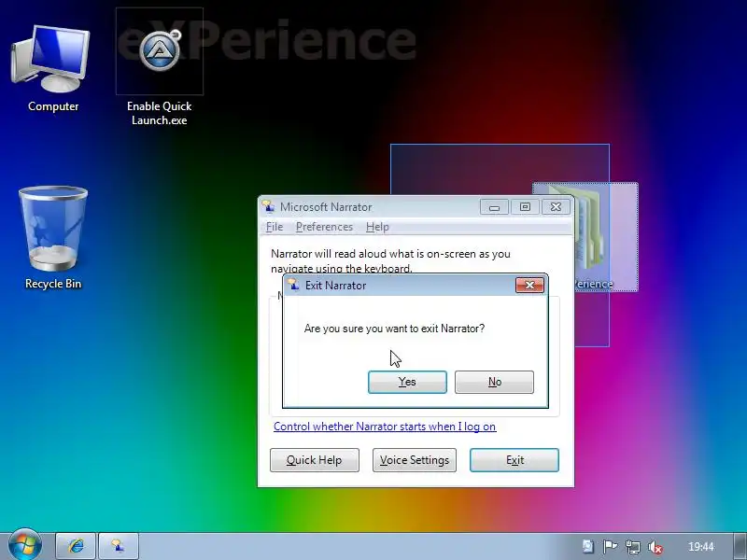This screenshot has height=560, width=747.
Task: Open Internet Explorer from the taskbar
Action: pyautogui.click(x=76, y=546)
